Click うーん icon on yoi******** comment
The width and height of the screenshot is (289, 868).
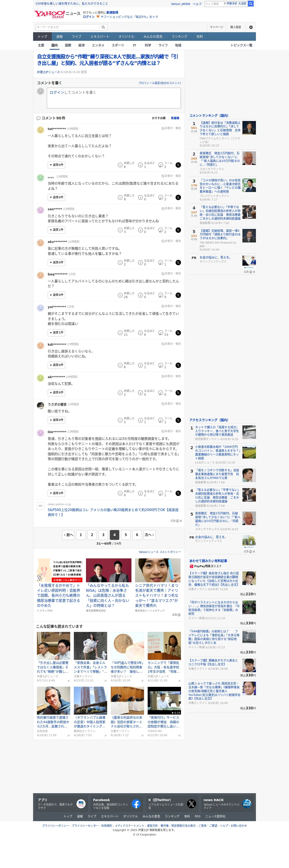161,333
